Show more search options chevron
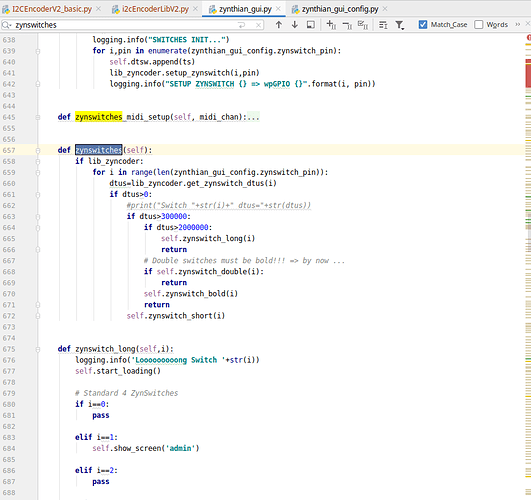531x500 pixels. pos(517,24)
